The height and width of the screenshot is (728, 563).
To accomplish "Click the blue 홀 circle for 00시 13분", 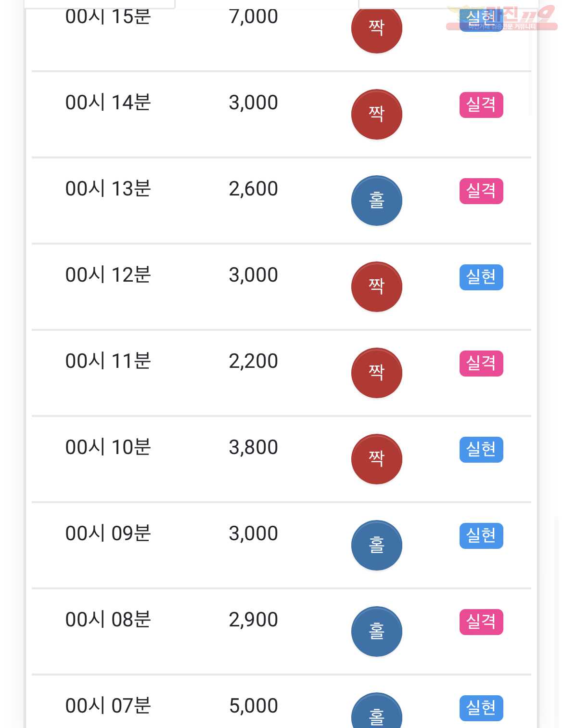I will (x=377, y=201).
